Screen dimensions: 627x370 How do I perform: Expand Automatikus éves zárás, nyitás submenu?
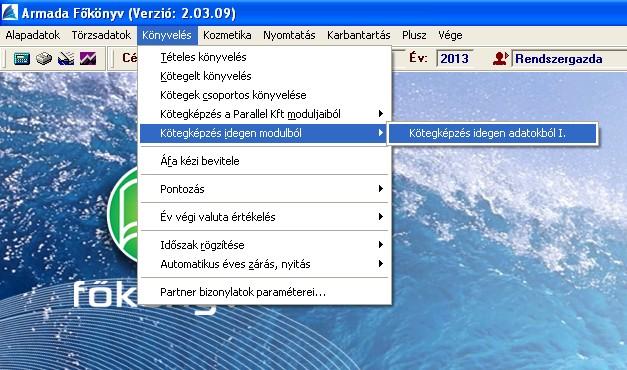[x=264, y=264]
